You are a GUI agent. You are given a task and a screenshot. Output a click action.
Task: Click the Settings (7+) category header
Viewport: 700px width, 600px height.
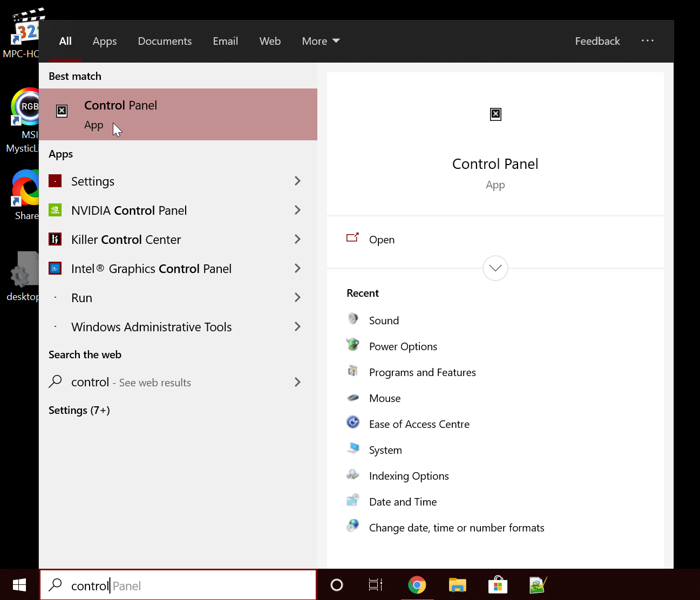[79, 410]
